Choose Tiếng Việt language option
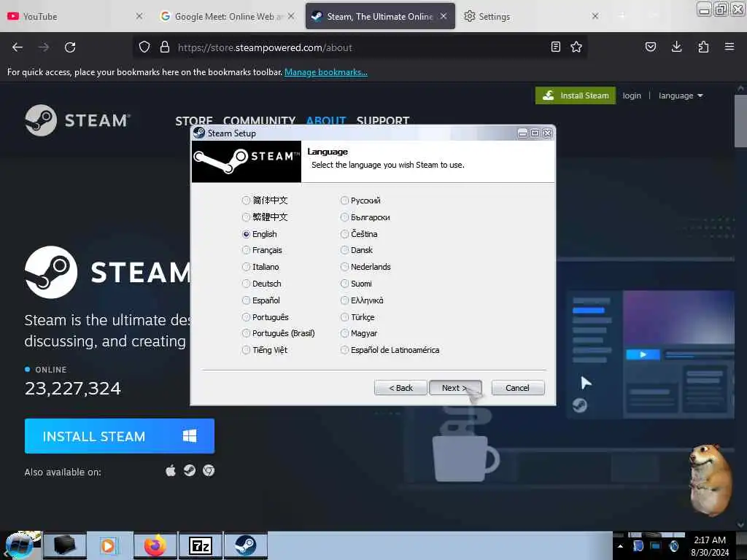Screen dimensions: 747x560 pos(265,350)
